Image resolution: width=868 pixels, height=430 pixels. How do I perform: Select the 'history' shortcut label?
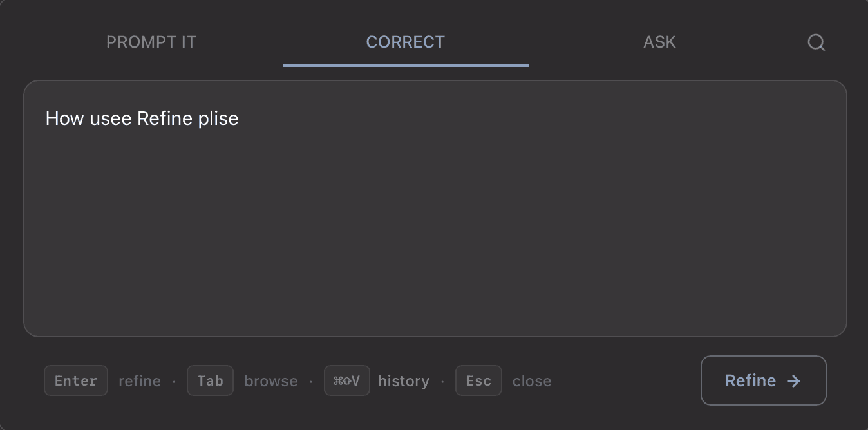(x=404, y=380)
